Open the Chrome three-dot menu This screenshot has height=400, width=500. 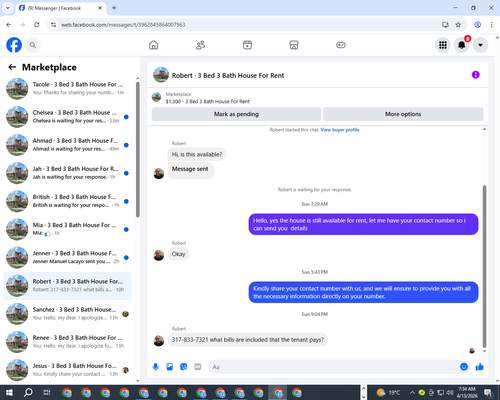click(492, 25)
